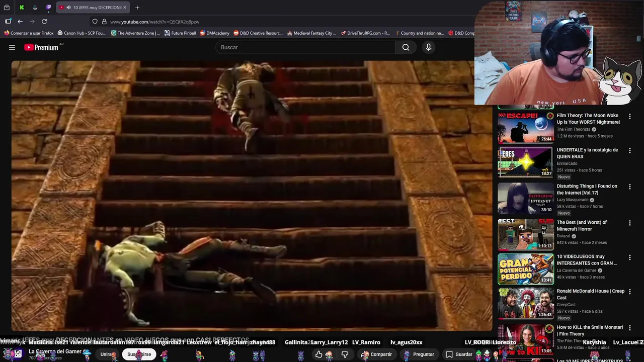Open 'La Caverna del Gamer' channel name
Screen dimensions: 644x362
(55, 351)
